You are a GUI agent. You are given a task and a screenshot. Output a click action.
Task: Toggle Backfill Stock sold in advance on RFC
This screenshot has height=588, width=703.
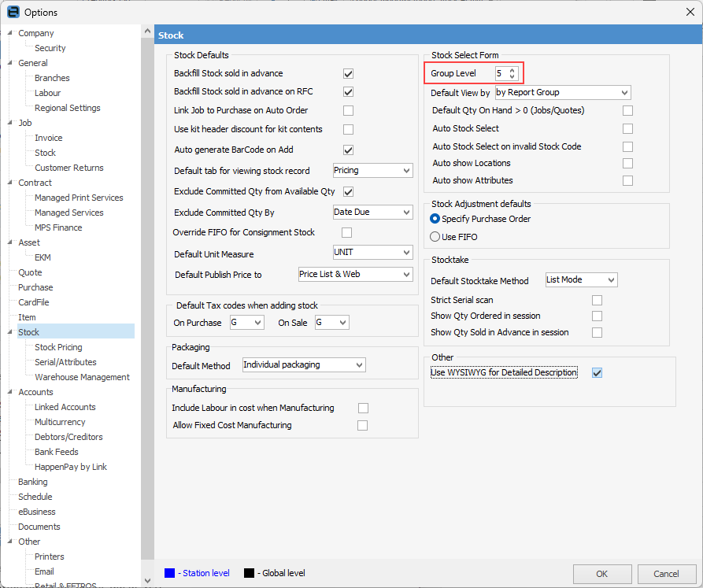(x=348, y=92)
